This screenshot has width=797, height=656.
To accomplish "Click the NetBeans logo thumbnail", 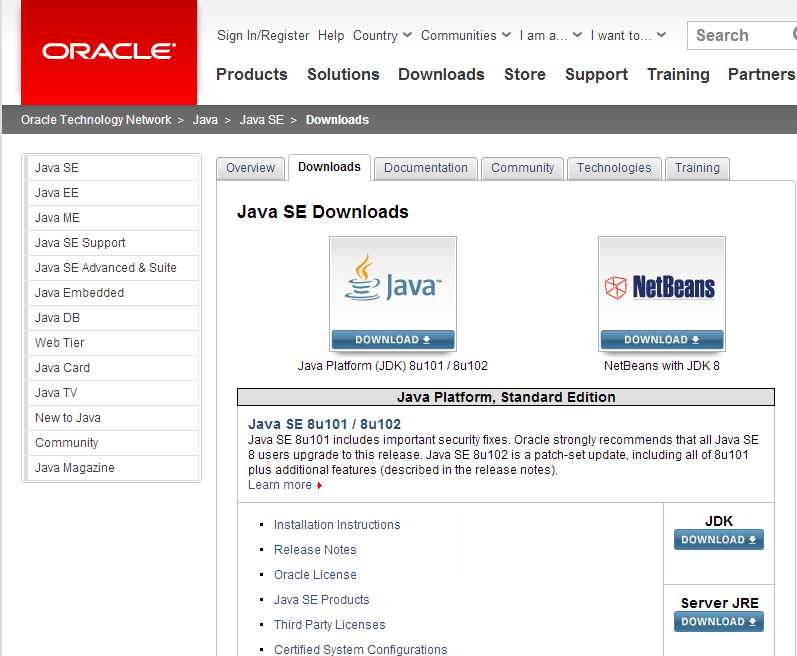I will pos(661,285).
